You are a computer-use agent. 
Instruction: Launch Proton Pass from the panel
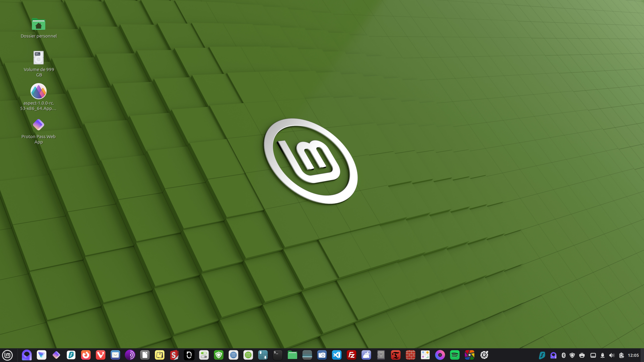pyautogui.click(x=56, y=355)
